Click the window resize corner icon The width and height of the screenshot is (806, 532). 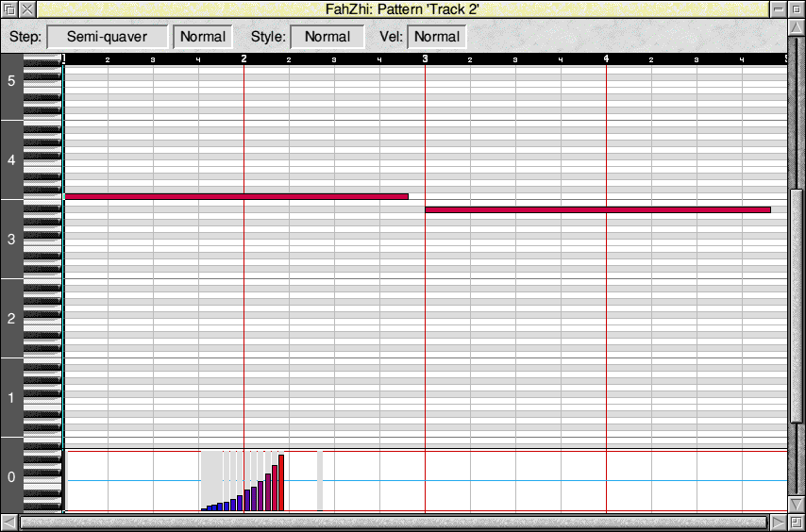click(x=797, y=523)
